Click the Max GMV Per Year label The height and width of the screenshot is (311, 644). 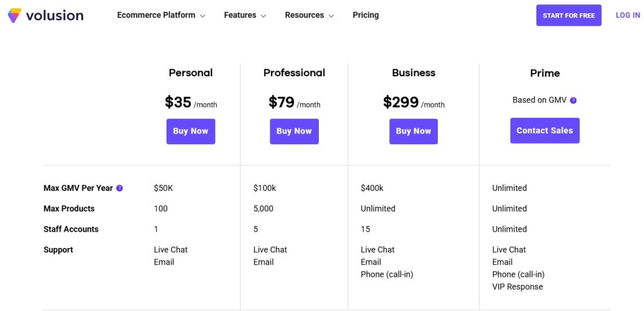(x=78, y=188)
